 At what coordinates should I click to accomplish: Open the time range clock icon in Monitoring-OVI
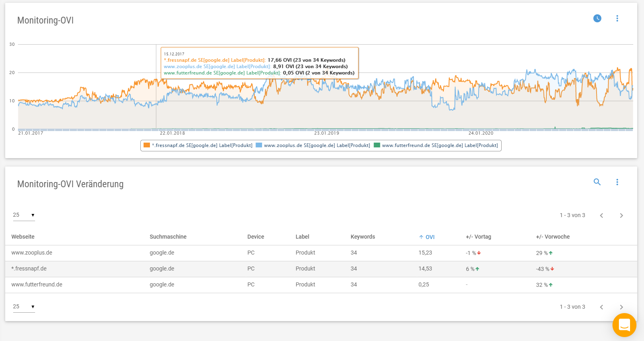click(x=597, y=18)
